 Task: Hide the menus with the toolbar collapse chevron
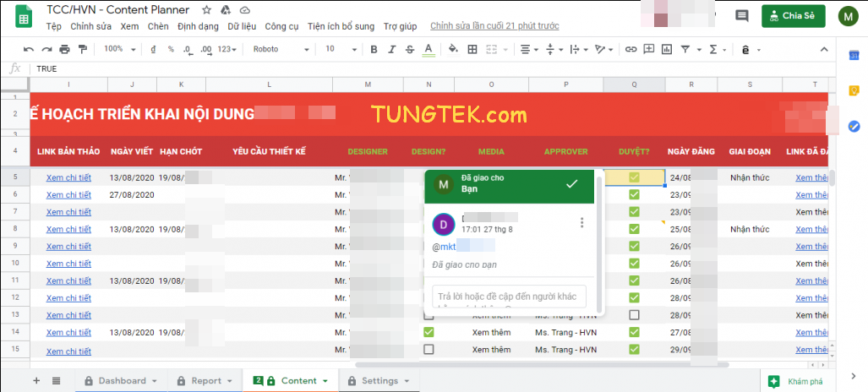point(824,49)
